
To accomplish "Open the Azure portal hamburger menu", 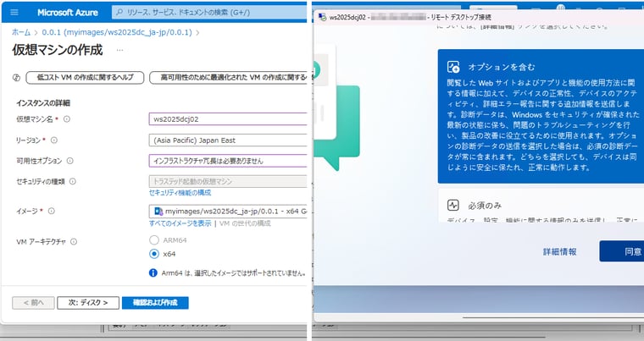I will pos(14,13).
